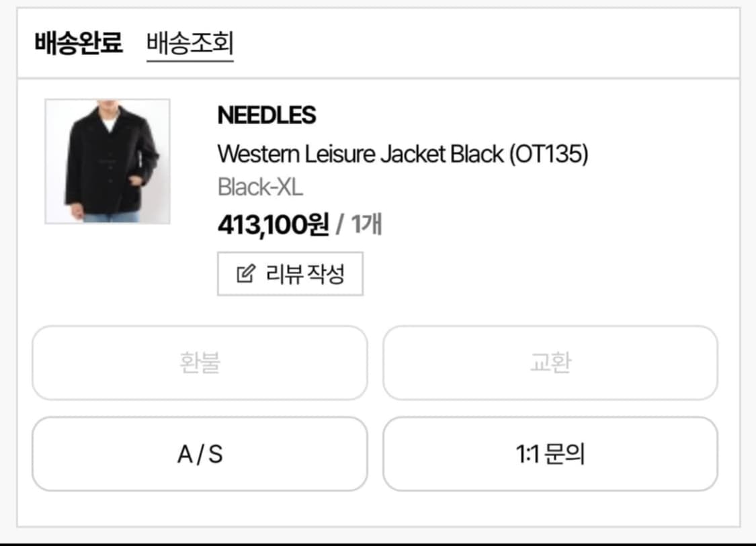Click the disabled 환불 refund button
This screenshot has height=546, width=756.
[x=200, y=363]
